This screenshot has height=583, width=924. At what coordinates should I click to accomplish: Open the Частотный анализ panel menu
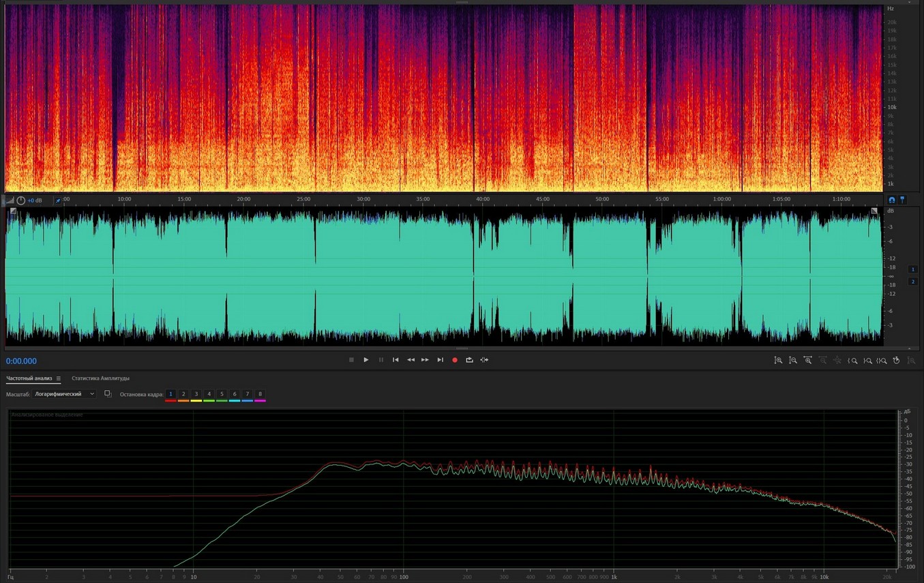click(x=59, y=378)
